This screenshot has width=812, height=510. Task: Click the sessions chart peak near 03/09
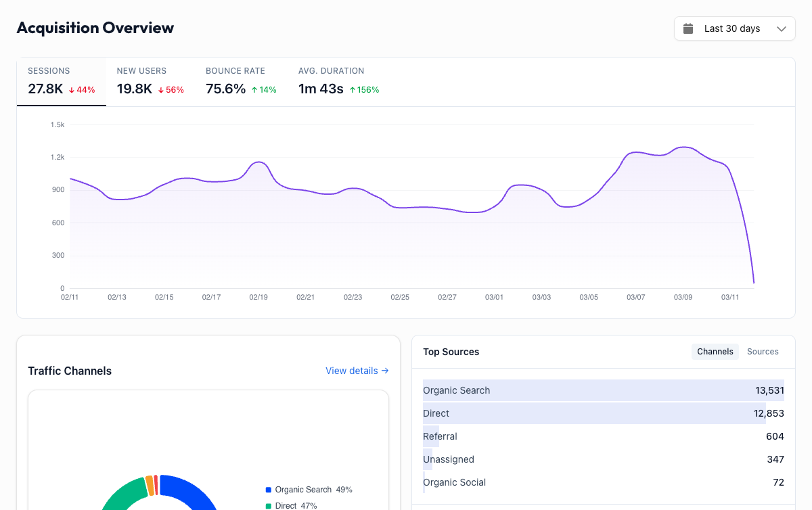(685, 147)
